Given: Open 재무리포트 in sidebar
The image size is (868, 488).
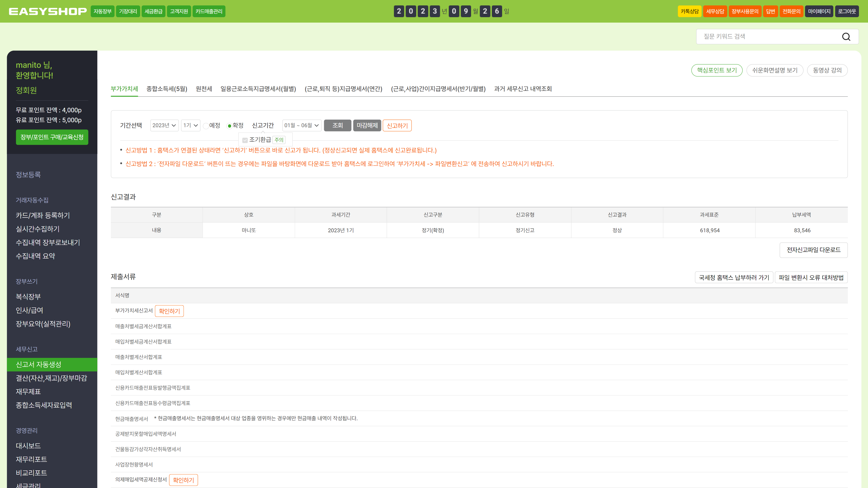Looking at the screenshot, I should pyautogui.click(x=31, y=459).
